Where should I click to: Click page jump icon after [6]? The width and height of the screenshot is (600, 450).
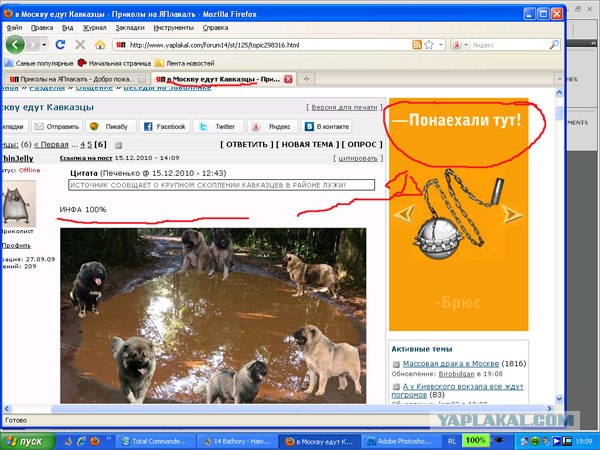tap(119, 145)
